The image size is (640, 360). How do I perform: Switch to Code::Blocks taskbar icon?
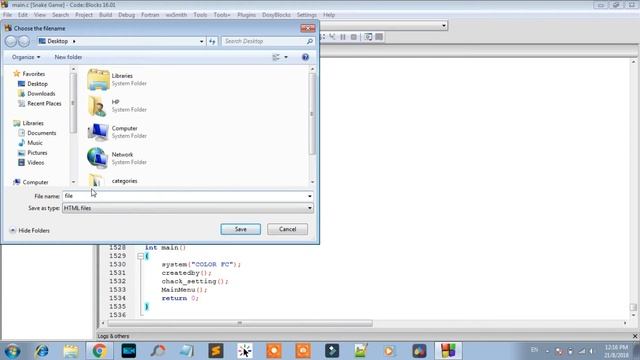[448, 351]
